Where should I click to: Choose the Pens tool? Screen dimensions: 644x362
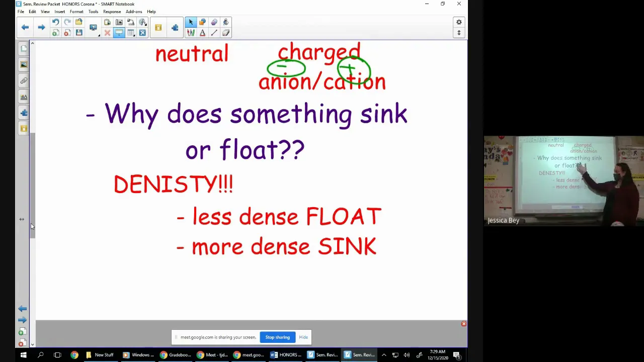(x=190, y=33)
